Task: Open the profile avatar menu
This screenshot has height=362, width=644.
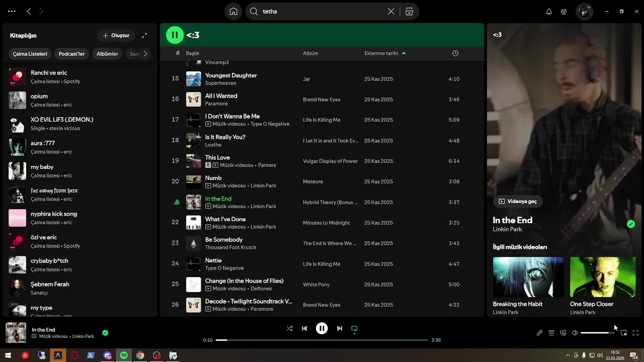Action: pos(584,12)
